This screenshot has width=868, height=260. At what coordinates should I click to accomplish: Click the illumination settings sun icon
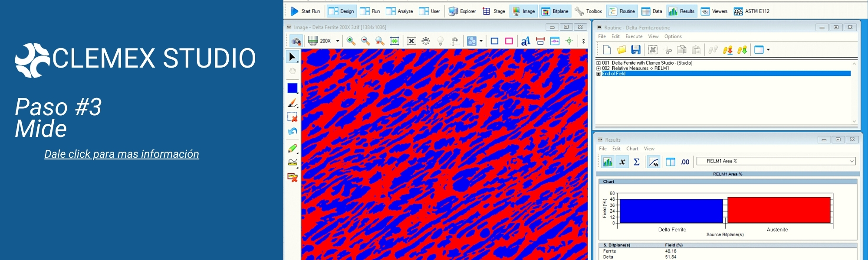point(426,41)
